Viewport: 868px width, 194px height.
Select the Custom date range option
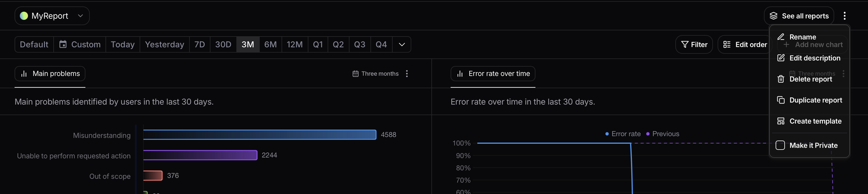coord(80,44)
